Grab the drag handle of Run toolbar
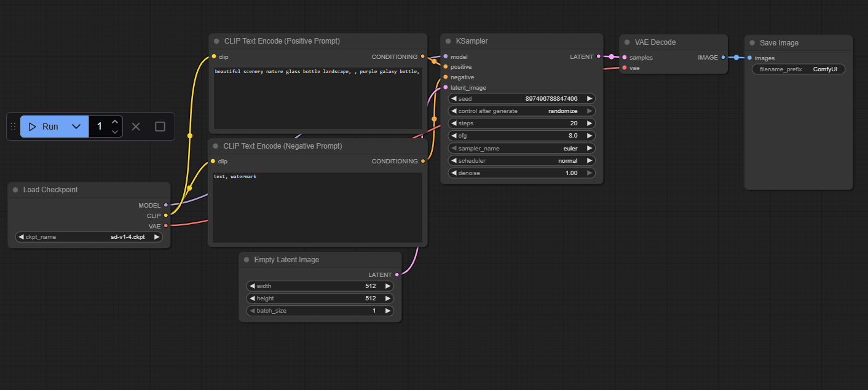Screen dimensions: 868x390 (x=13, y=127)
